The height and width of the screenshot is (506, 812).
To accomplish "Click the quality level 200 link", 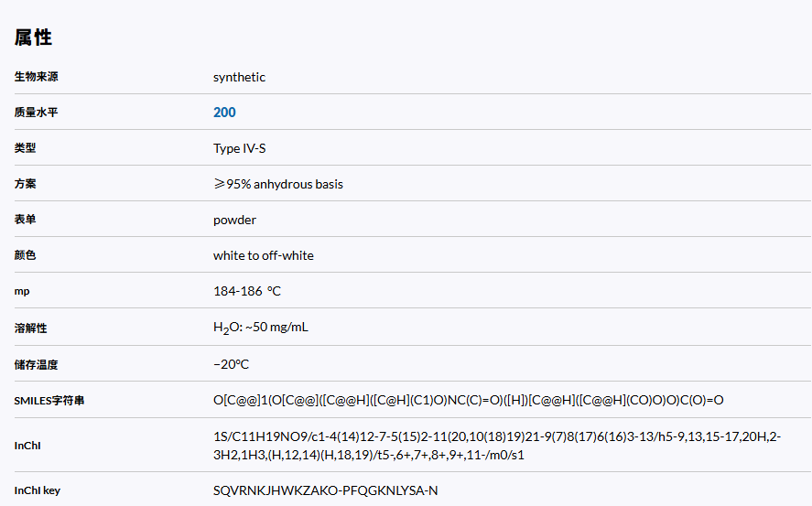I will click(224, 113).
